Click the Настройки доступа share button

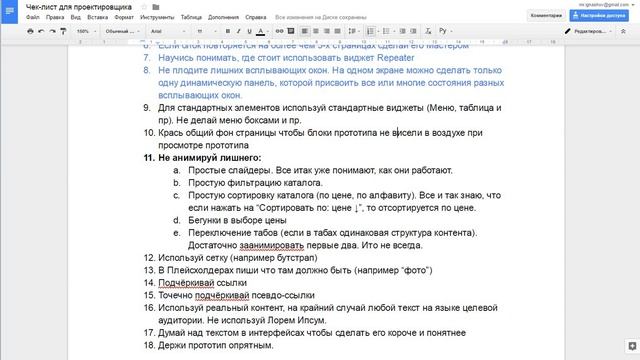click(x=599, y=16)
